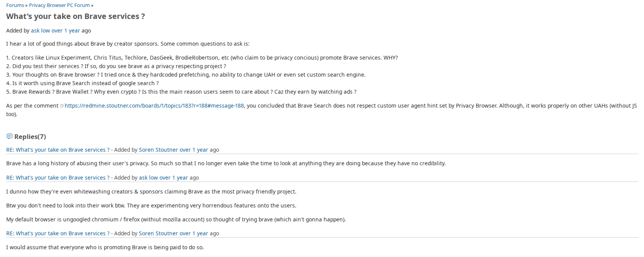Open the Privacy Browser PC Forum breadcrumb

tap(59, 5)
